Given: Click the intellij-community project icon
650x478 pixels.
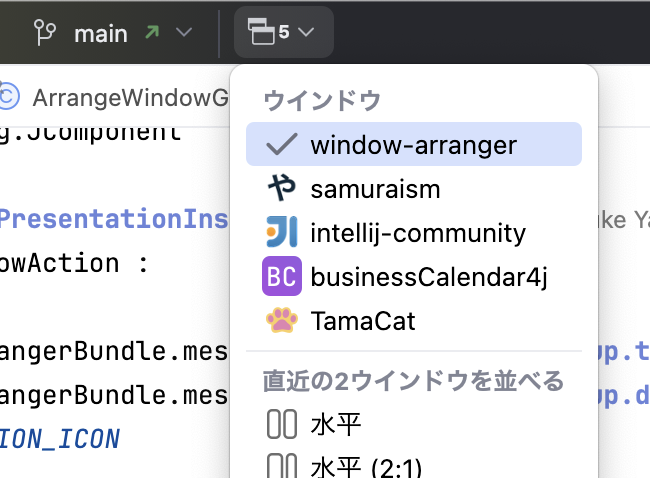Looking at the screenshot, I should point(282,232).
